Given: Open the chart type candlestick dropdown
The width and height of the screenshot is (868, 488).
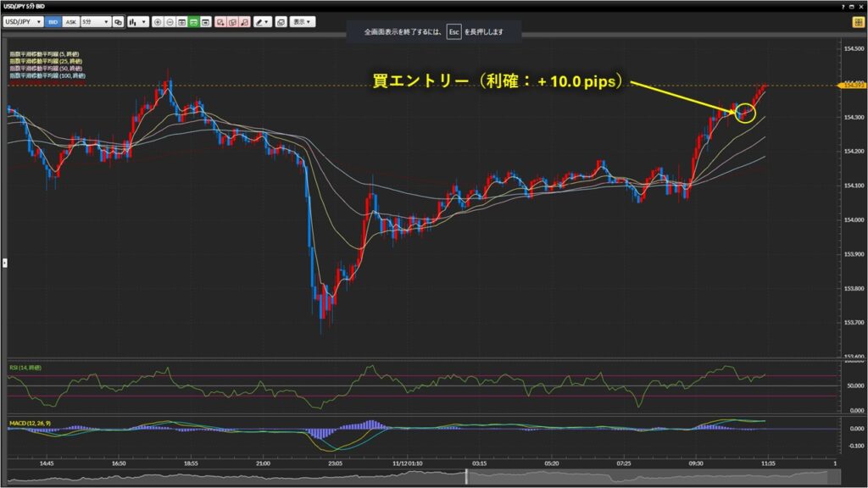Looking at the screenshot, I should pos(138,21).
